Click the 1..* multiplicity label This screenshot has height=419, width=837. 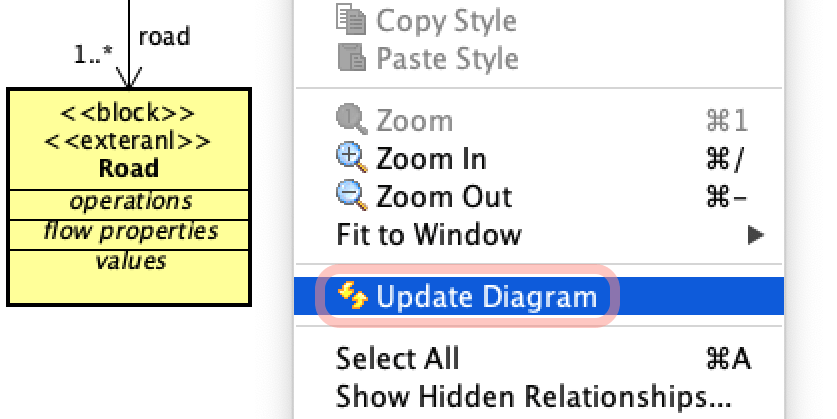pyautogui.click(x=93, y=54)
